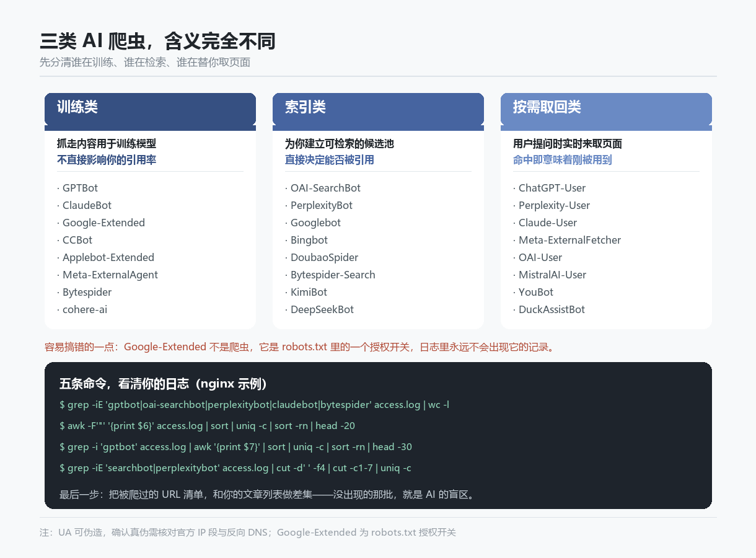
Task: Click 命中即意味着刚被用到 line
Action: [x=563, y=160]
